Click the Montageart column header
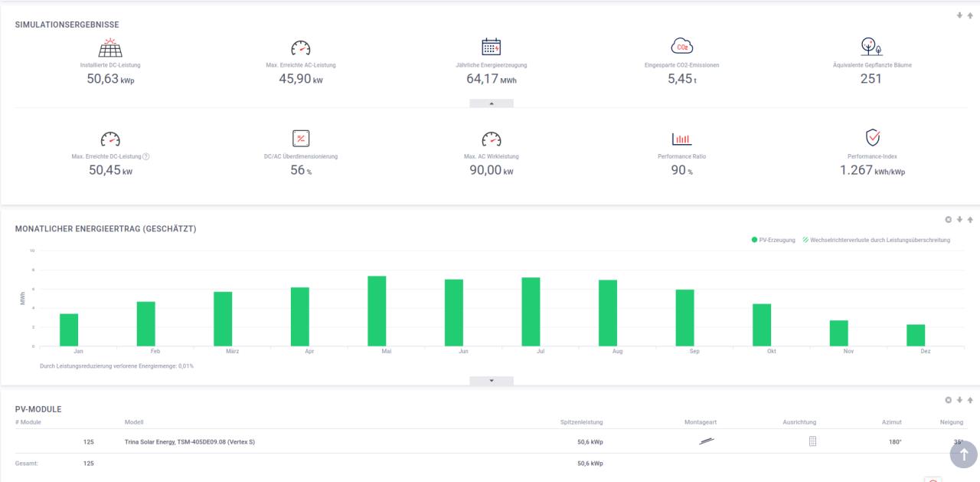Image resolution: width=980 pixels, height=482 pixels. click(701, 422)
